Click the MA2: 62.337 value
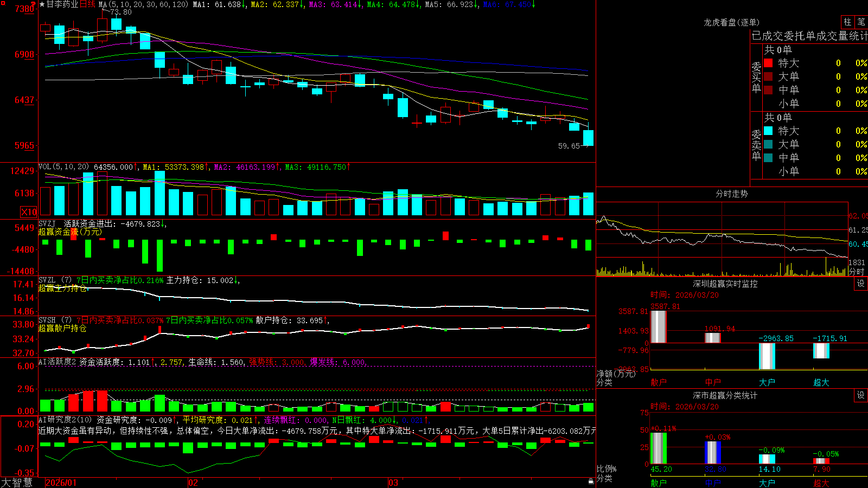This screenshot has width=868, height=488. click(277, 4)
